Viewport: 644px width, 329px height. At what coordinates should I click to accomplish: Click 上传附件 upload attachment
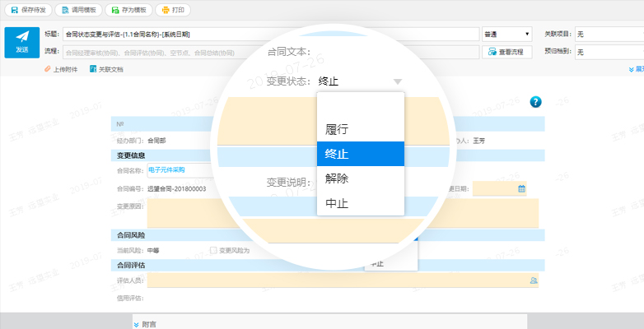point(61,70)
